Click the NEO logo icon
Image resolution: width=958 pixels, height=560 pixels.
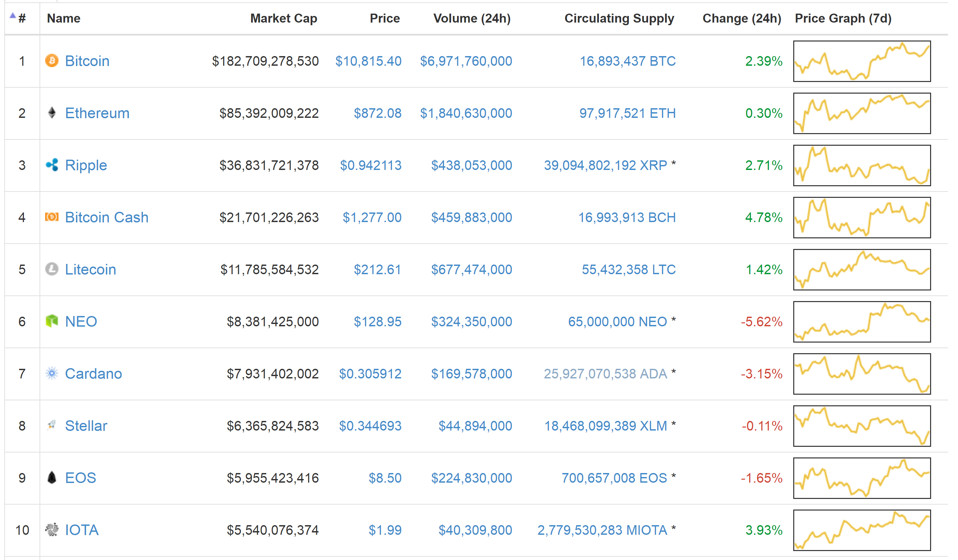pos(52,321)
